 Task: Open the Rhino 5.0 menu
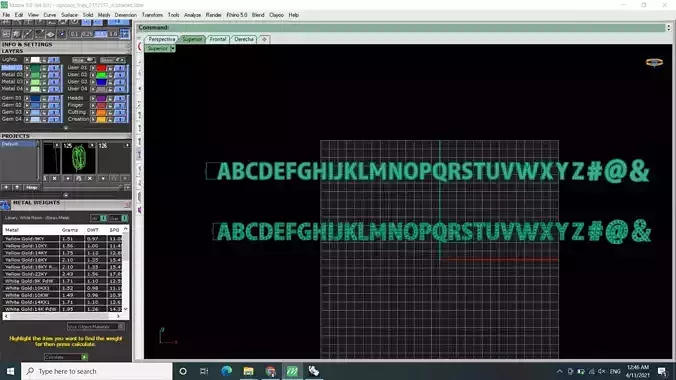click(x=237, y=15)
